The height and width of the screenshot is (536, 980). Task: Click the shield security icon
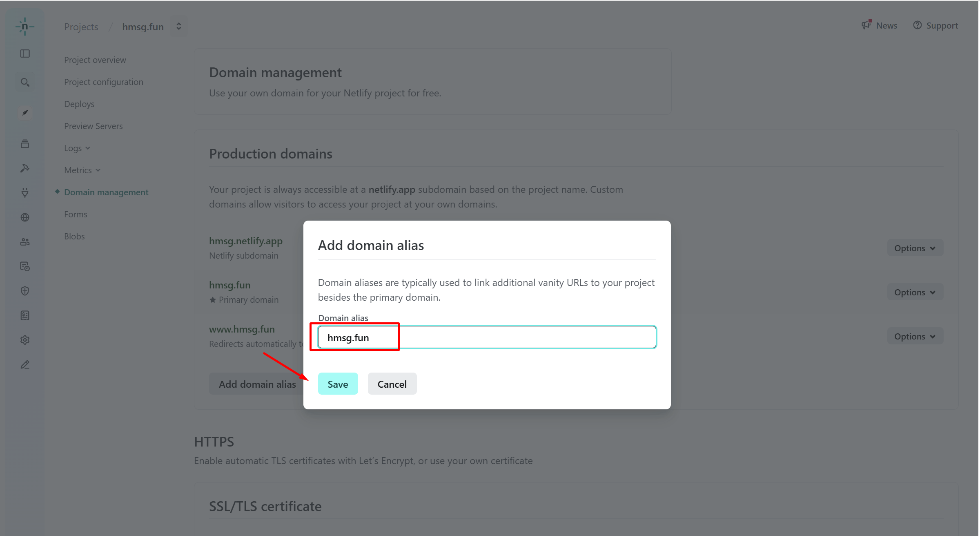point(25,291)
